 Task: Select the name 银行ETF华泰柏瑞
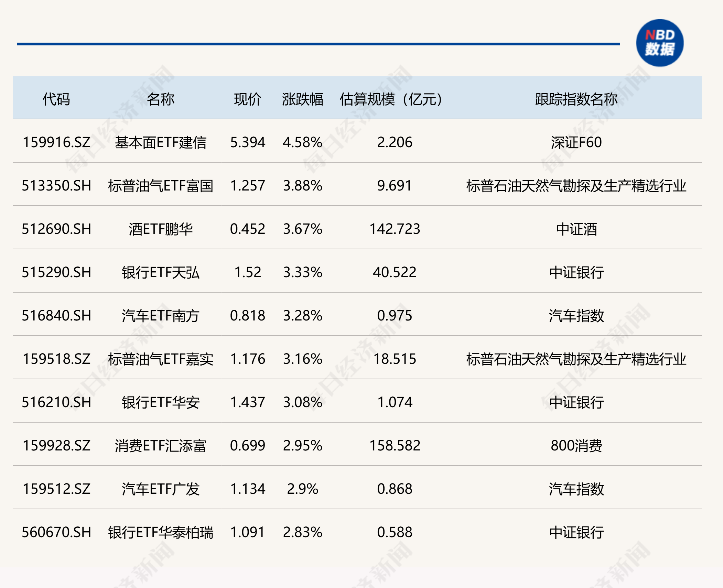(161, 532)
